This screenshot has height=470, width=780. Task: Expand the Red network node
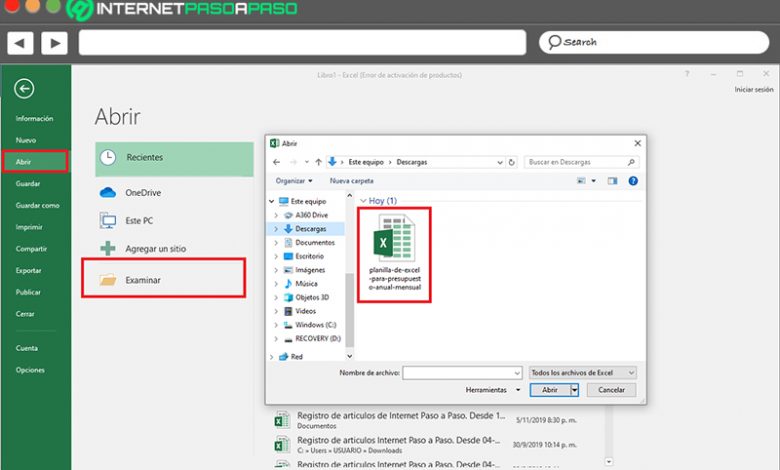tap(272, 357)
